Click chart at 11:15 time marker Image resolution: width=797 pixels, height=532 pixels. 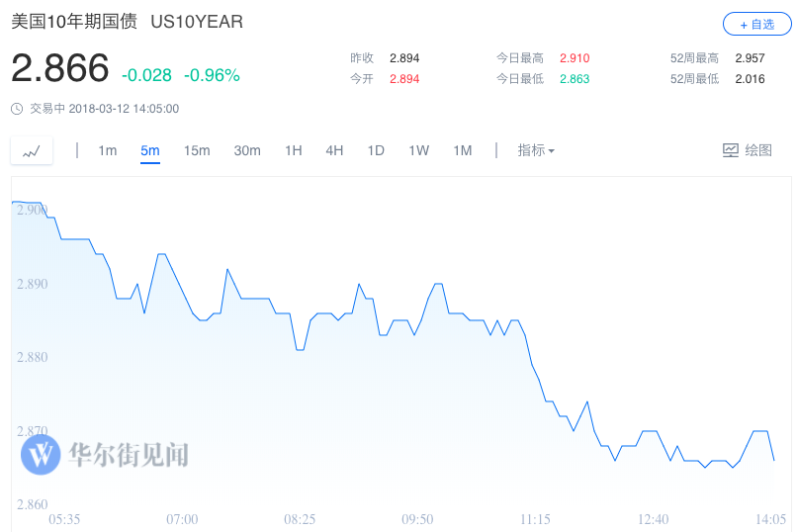[535, 519]
